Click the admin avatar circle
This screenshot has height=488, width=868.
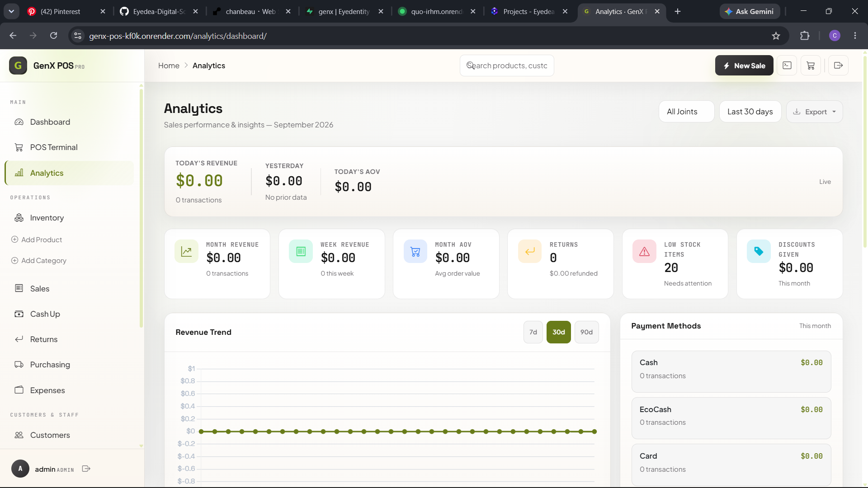[20, 469]
